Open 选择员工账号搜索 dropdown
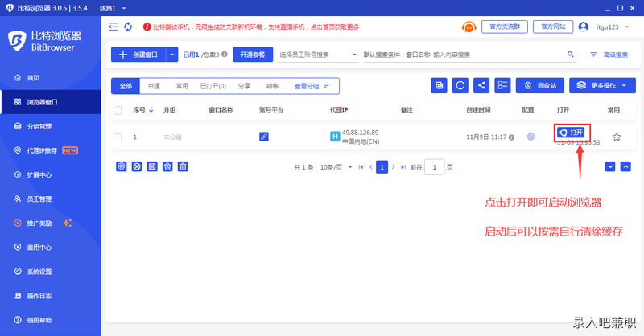 (318, 55)
